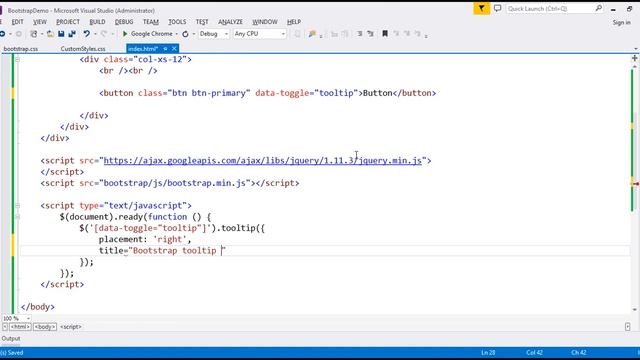Image resolution: width=640 pixels, height=360 pixels.
Task: Collapse the document.ready function outline
Action: tap(17, 217)
